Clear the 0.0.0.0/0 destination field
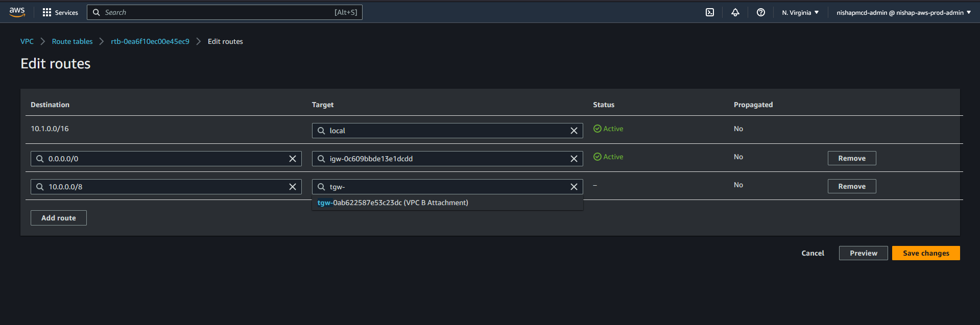Image resolution: width=980 pixels, height=325 pixels. pos(292,159)
